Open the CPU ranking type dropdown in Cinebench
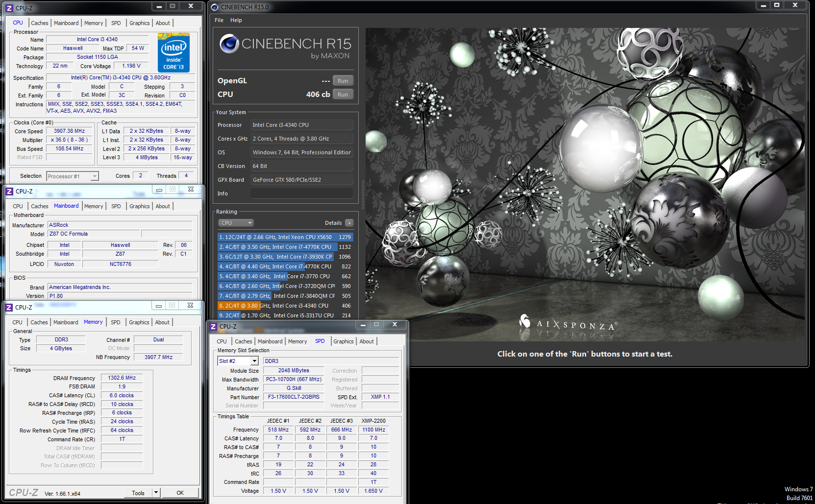 click(236, 223)
